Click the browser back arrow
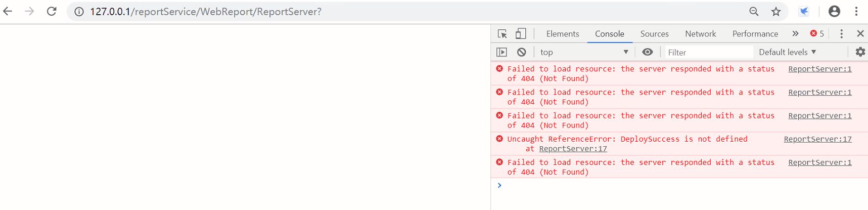The image size is (868, 210). [x=8, y=11]
